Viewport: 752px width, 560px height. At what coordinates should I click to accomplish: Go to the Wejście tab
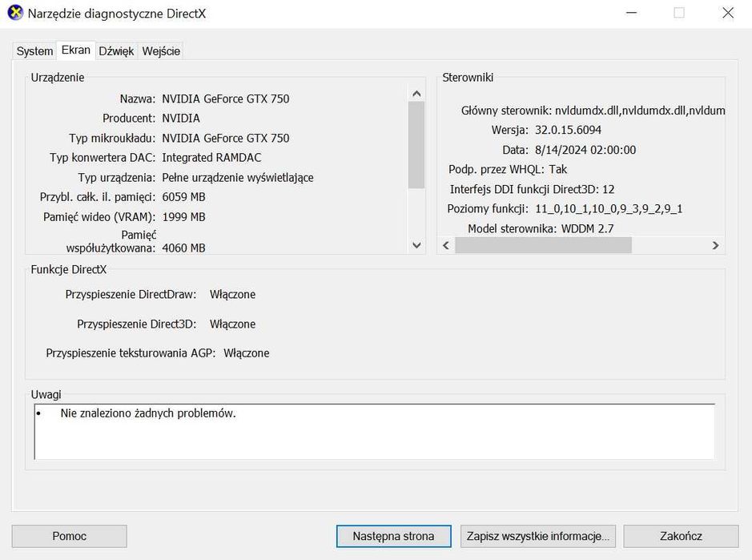point(161,50)
